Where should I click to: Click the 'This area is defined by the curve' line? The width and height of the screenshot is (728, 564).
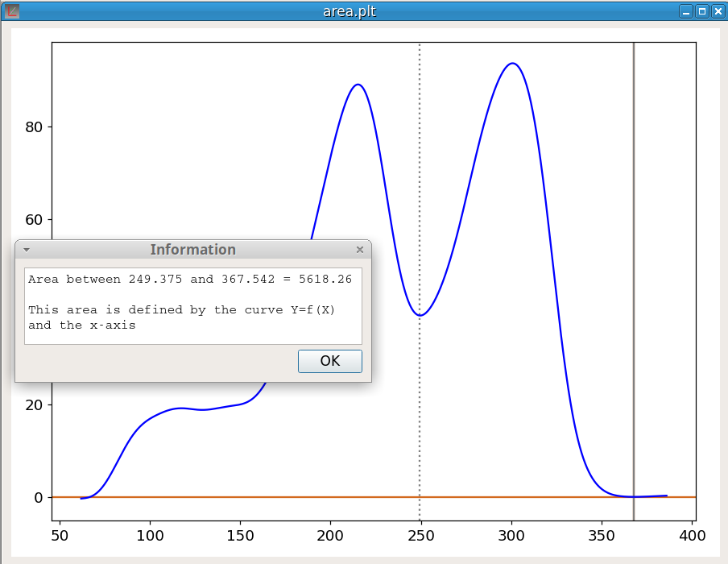pyautogui.click(x=181, y=310)
